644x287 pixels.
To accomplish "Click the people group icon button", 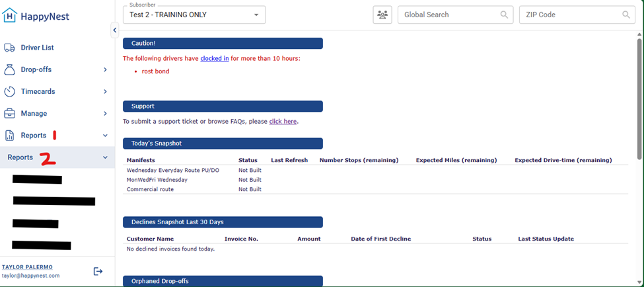I will pos(382,15).
